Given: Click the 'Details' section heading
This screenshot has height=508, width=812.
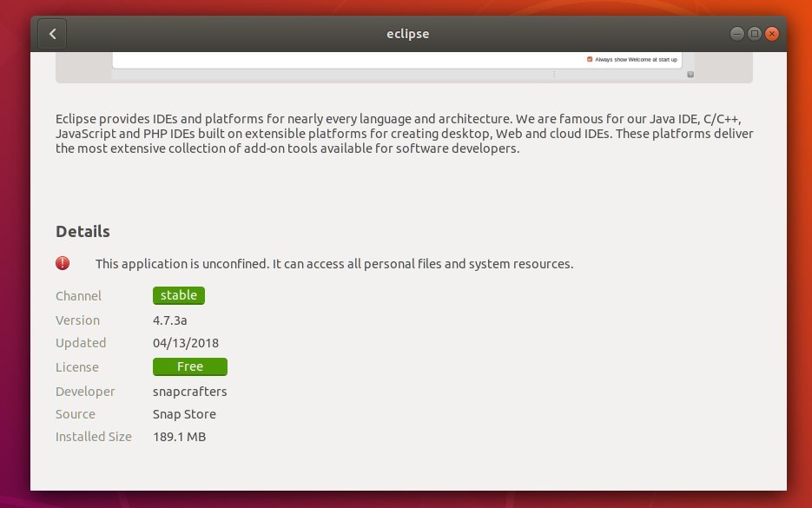Looking at the screenshot, I should [x=83, y=232].
